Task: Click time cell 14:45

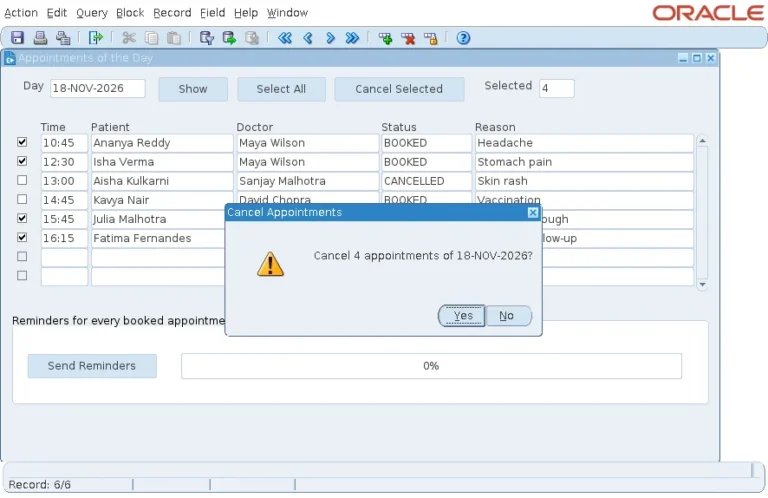Action: pyautogui.click(x=64, y=200)
